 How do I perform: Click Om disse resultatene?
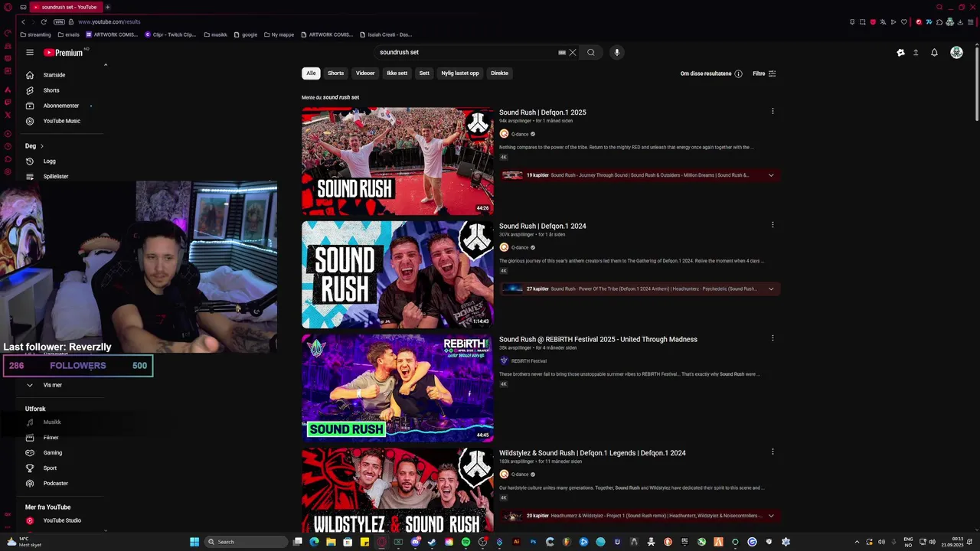[x=706, y=73]
